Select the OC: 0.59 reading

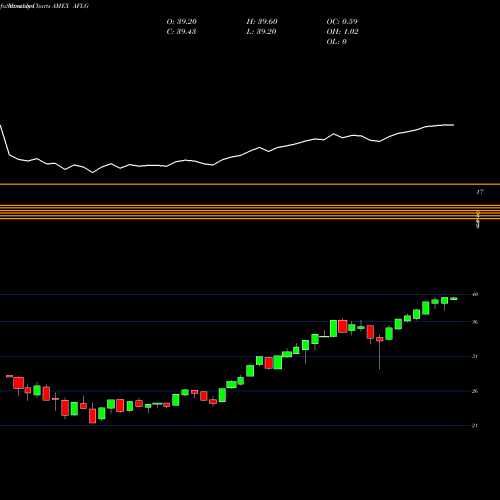342,22
